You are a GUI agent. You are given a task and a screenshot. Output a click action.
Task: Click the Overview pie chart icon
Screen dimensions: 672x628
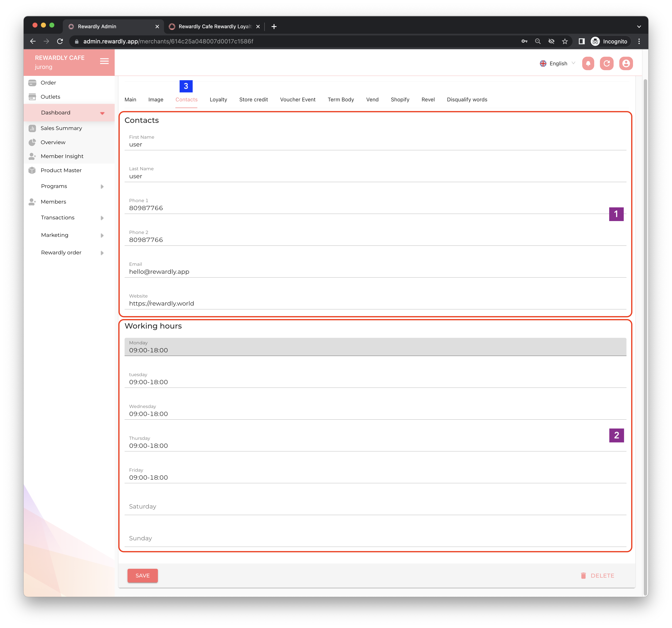[32, 143]
